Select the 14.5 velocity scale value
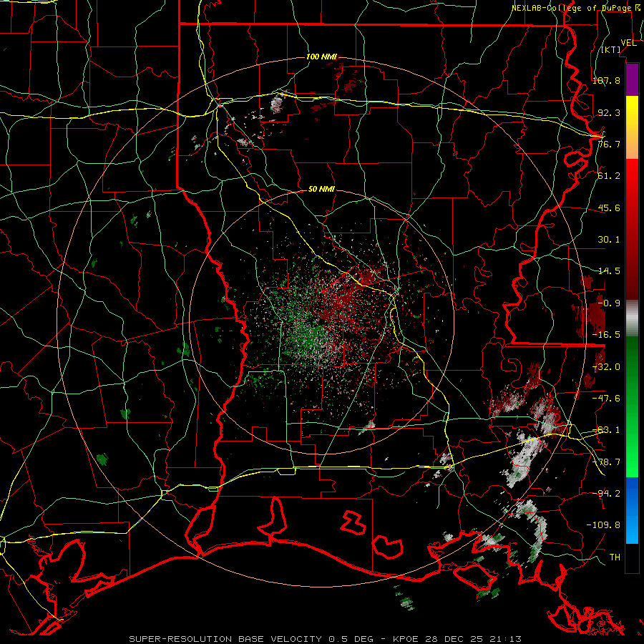 coord(609,271)
